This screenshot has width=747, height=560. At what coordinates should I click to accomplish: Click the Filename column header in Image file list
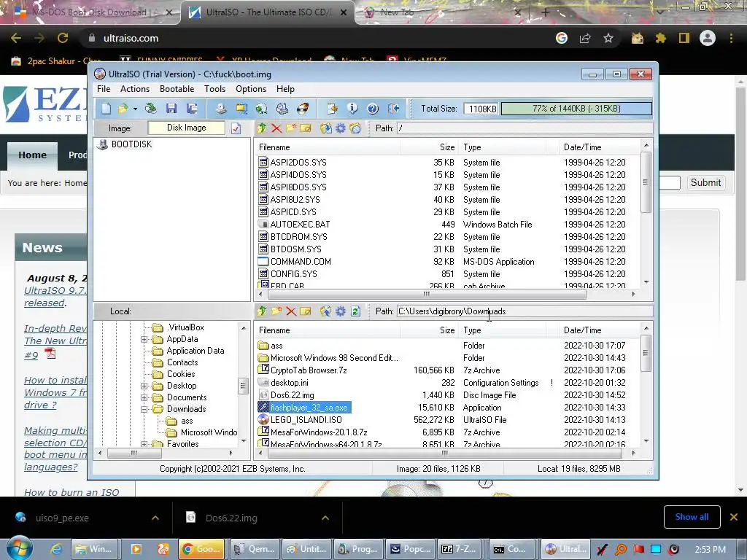pos(327,147)
